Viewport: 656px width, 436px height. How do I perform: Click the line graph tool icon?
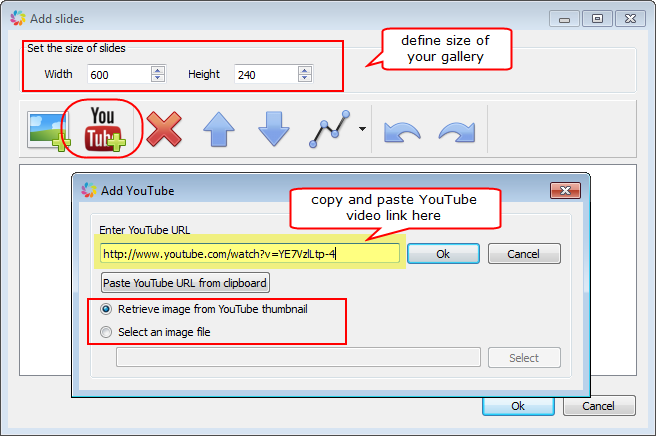click(329, 129)
